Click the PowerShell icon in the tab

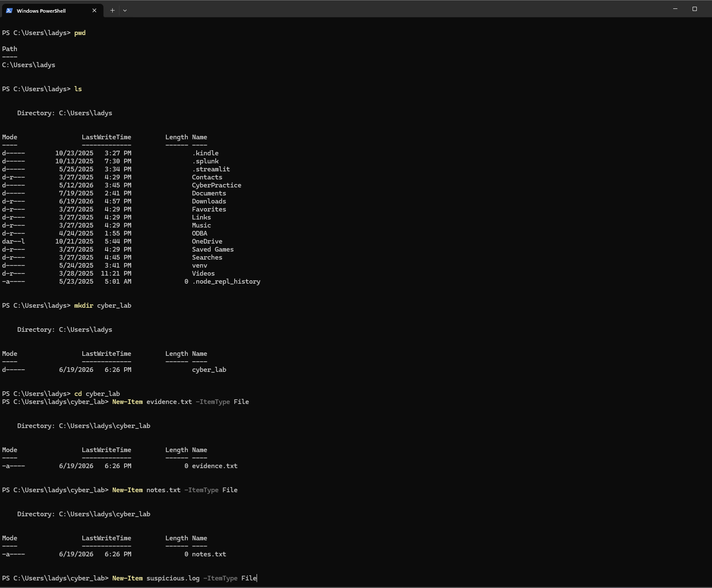pos(9,11)
